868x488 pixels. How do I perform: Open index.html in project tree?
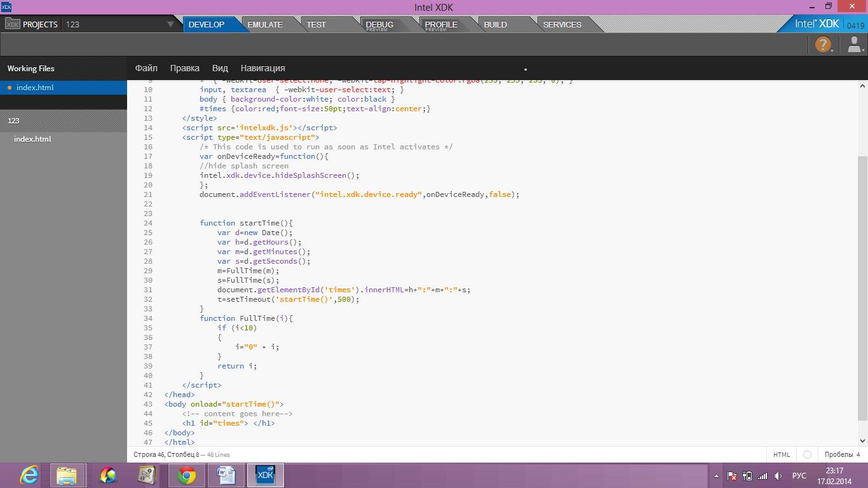pos(32,139)
